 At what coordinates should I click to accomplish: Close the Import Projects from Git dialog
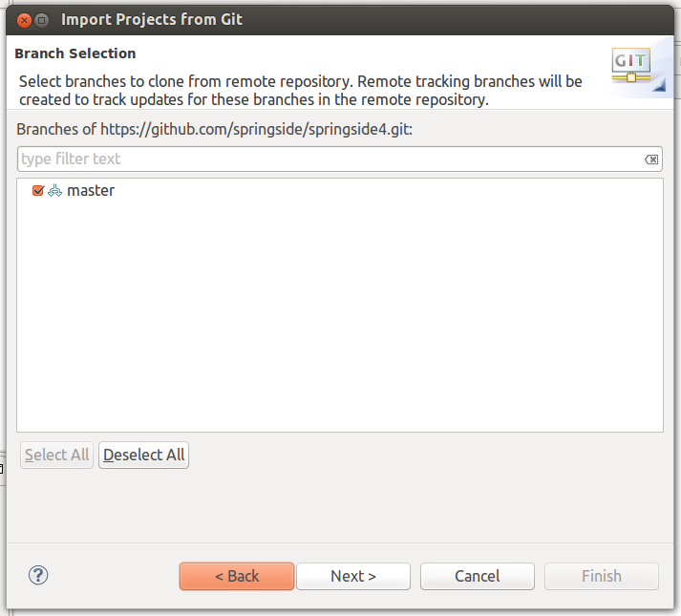24,20
